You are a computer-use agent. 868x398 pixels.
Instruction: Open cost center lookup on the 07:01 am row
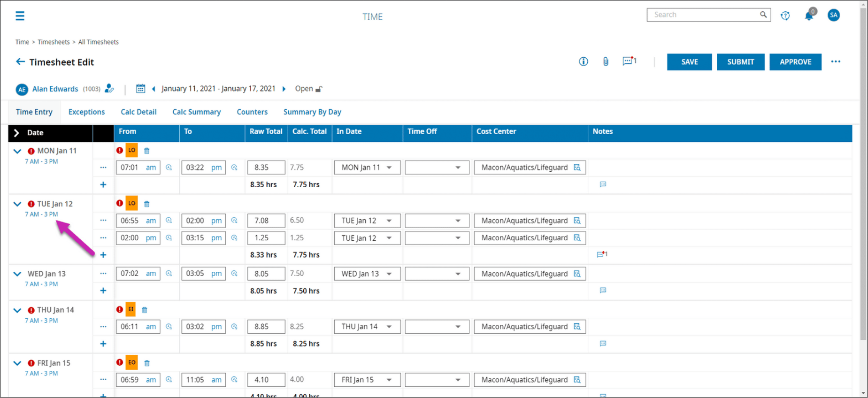(577, 168)
